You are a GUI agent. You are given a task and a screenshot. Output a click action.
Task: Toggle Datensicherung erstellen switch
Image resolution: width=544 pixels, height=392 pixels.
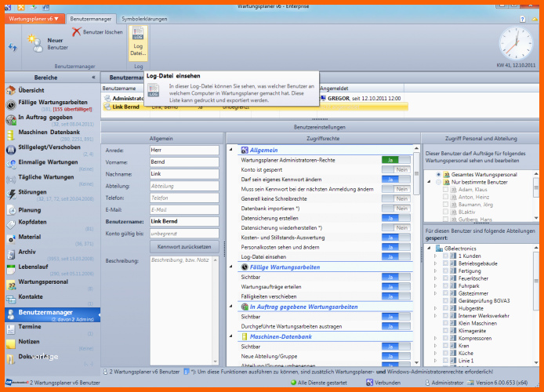coord(396,218)
